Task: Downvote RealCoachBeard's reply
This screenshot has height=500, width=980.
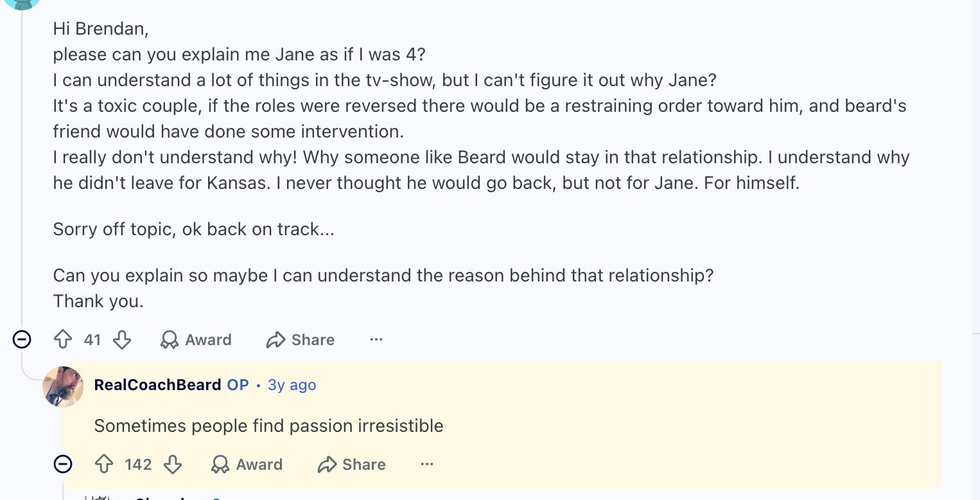Action: 173,464
